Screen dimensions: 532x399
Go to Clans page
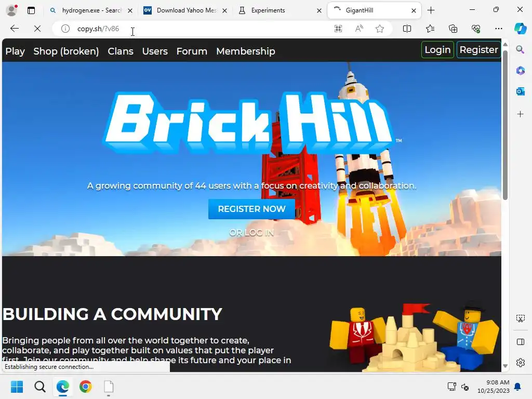pos(121,51)
